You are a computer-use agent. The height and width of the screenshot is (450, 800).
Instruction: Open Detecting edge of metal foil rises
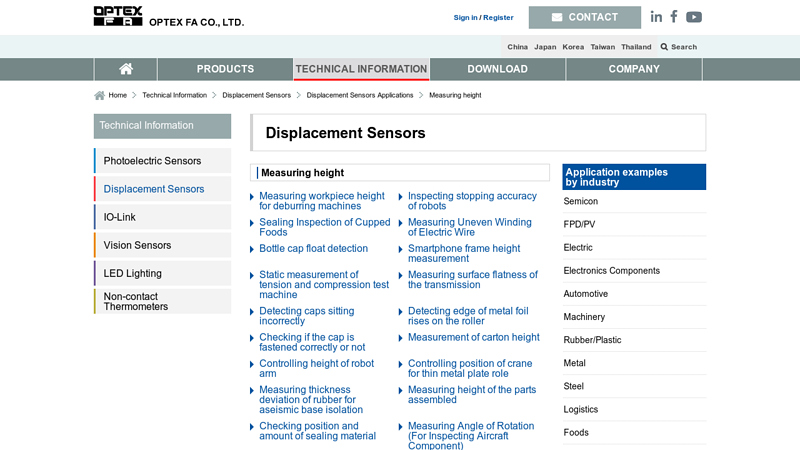pos(468,316)
